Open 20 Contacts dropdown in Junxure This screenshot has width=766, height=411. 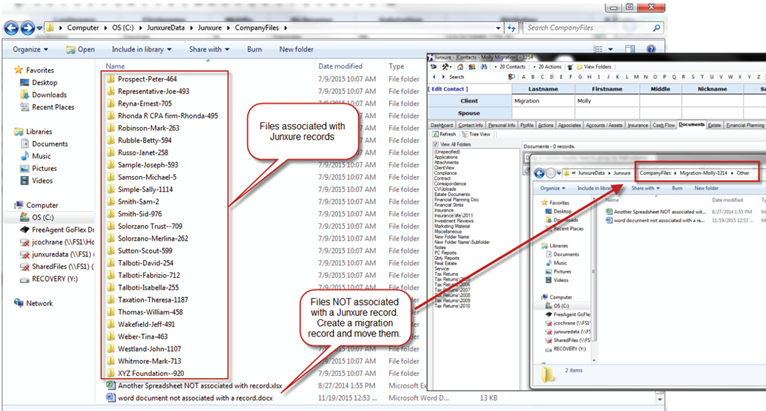coord(510,67)
